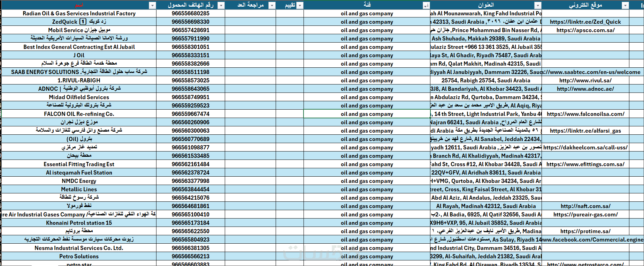
Task: Select phone number 966556698330
Action: coord(191,22)
